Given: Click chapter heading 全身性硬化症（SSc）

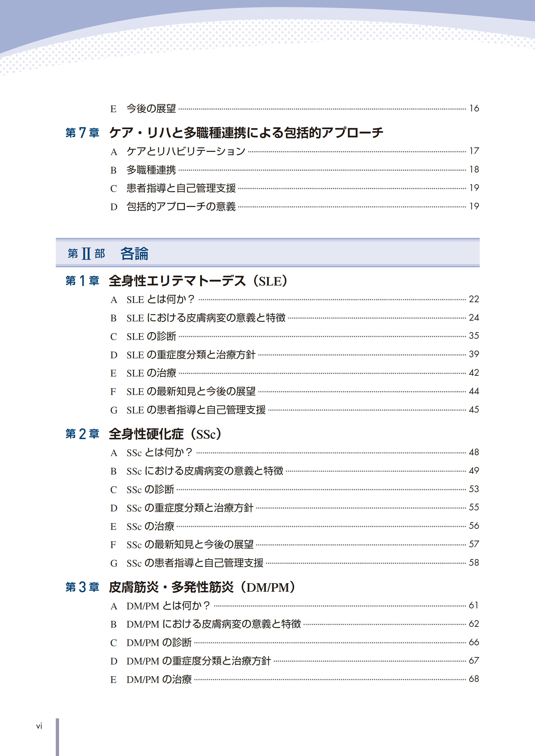Looking at the screenshot, I should pyautogui.click(x=165, y=434).
